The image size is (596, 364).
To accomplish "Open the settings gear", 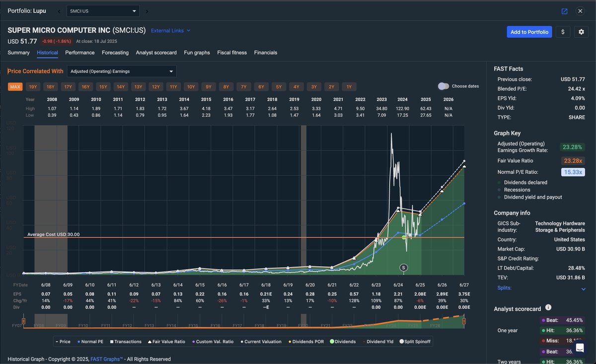I will pos(581,32).
